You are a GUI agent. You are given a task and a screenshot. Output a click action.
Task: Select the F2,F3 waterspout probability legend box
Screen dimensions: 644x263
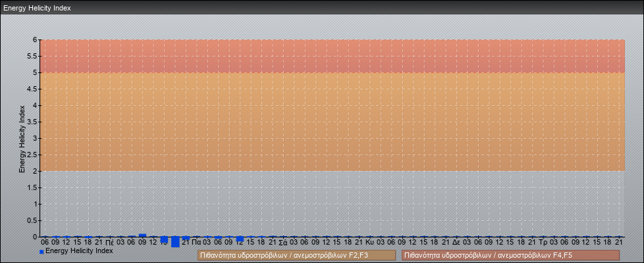[296, 256]
